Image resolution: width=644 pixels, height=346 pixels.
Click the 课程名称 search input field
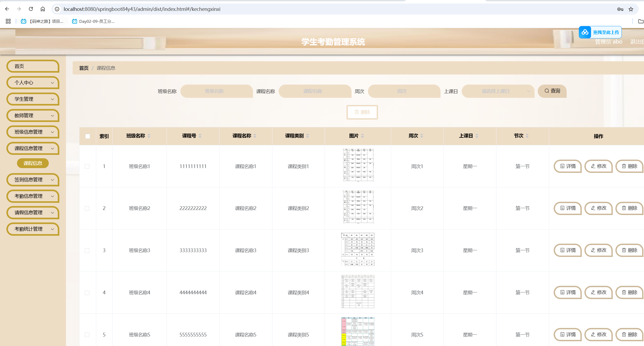pos(315,91)
